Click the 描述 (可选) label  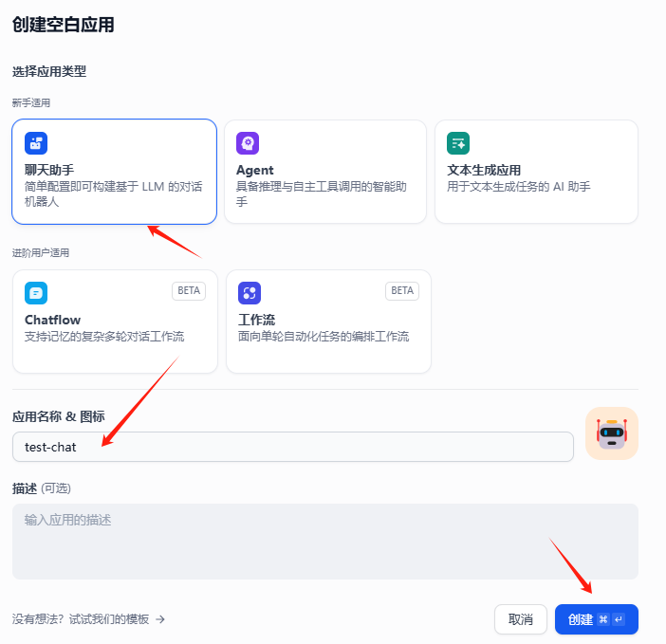42,488
